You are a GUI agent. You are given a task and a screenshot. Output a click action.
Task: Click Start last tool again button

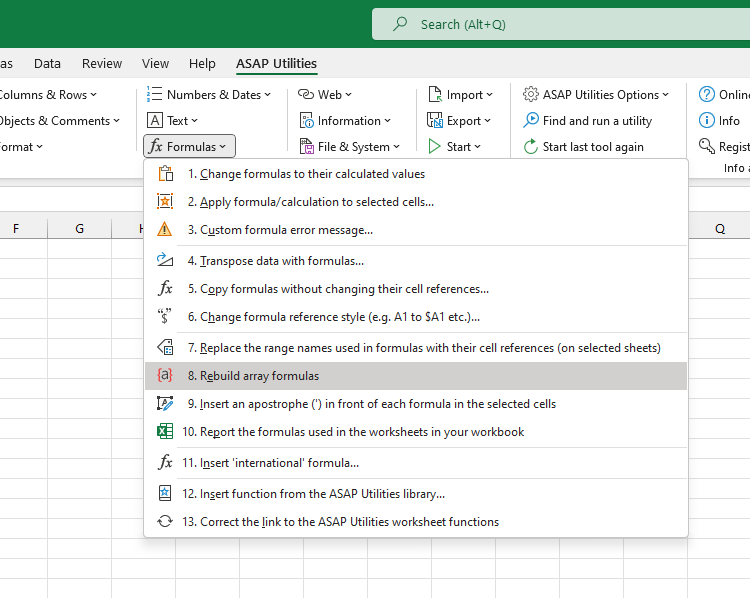tap(583, 146)
